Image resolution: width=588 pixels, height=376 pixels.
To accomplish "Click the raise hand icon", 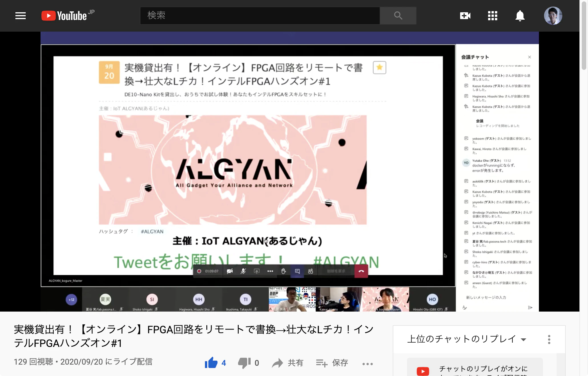I will click(x=283, y=271).
